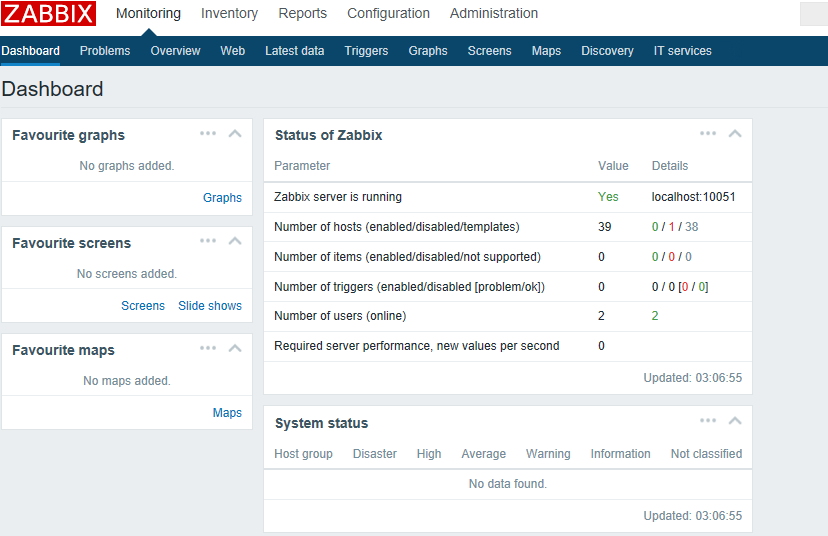This screenshot has height=536, width=828.
Task: Go to Latest data
Action: tap(295, 51)
